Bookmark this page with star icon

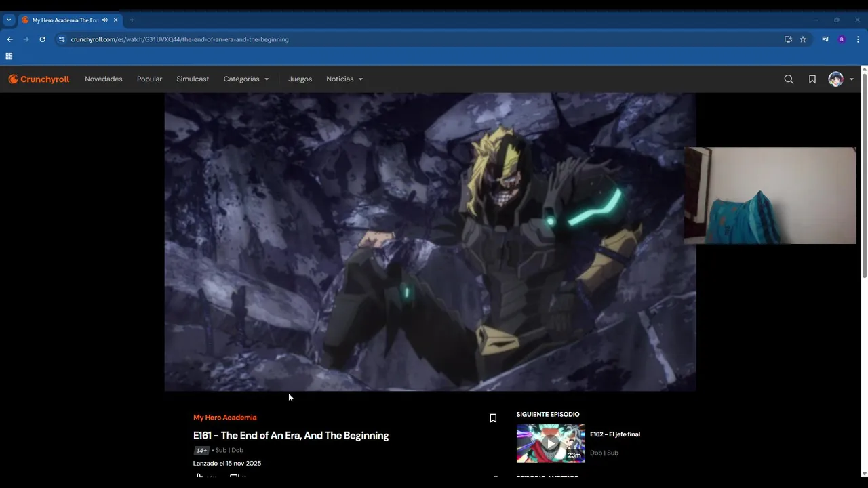[x=803, y=39]
